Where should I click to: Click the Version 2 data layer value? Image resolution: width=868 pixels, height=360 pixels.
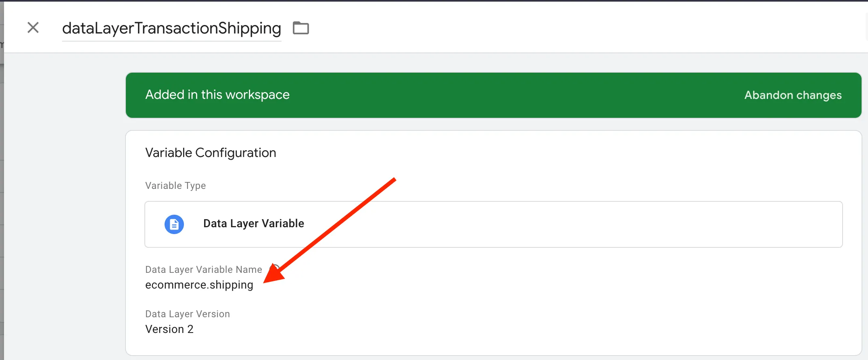tap(169, 329)
